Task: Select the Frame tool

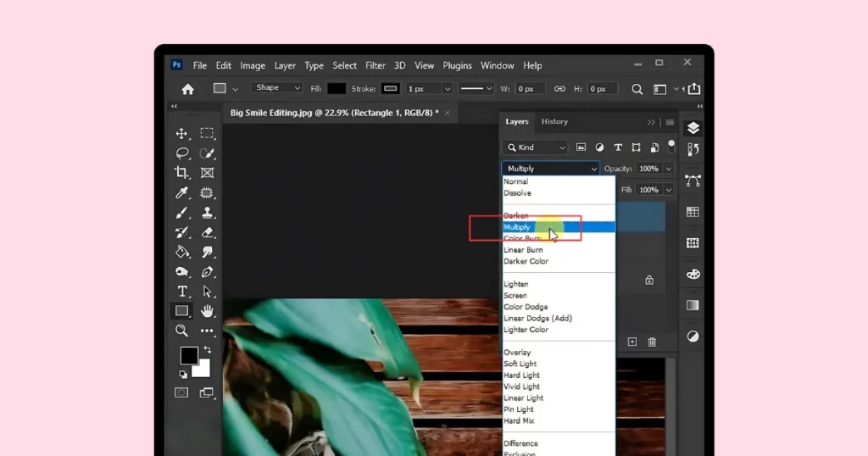Action: point(207,173)
